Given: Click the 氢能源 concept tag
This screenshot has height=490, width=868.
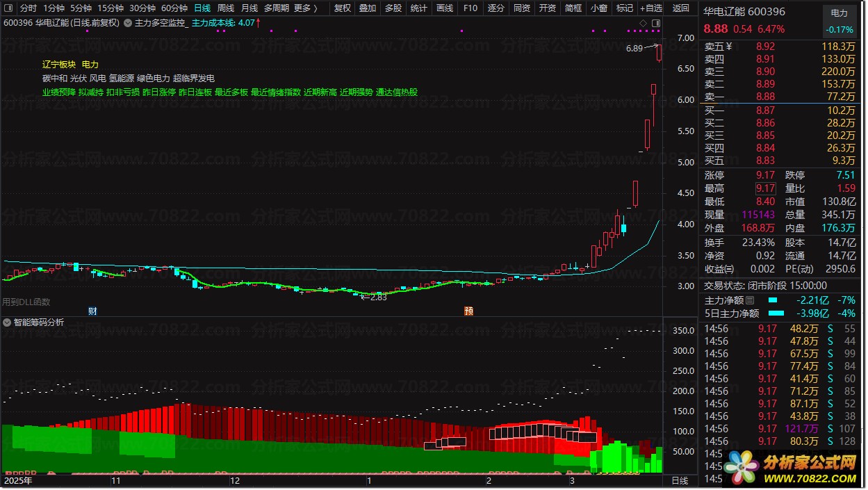Looking at the screenshot, I should [x=122, y=78].
